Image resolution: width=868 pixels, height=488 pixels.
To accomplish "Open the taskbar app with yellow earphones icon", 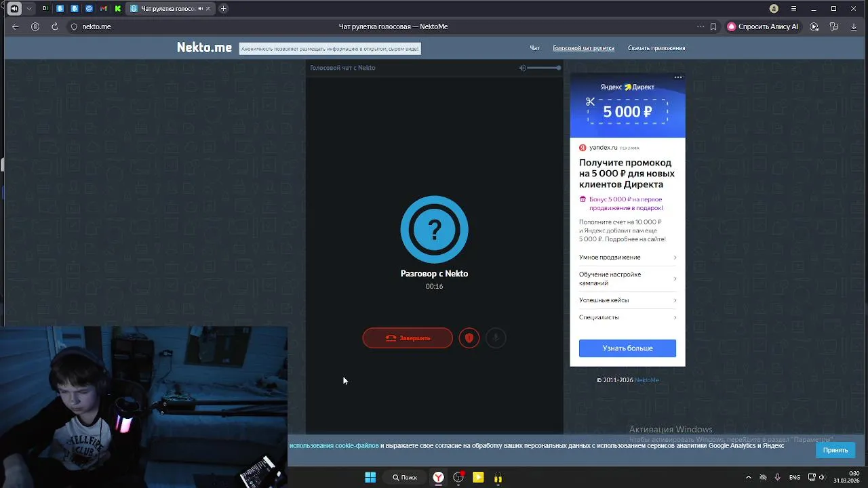I will coord(498,478).
